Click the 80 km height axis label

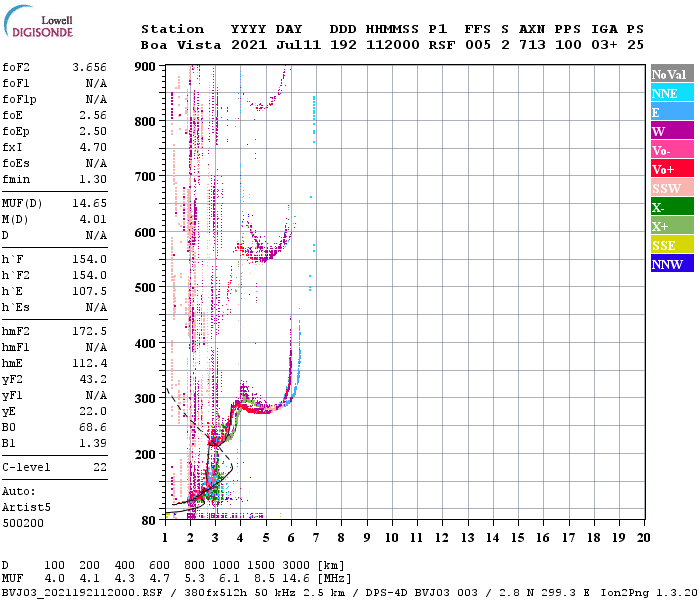tap(149, 521)
